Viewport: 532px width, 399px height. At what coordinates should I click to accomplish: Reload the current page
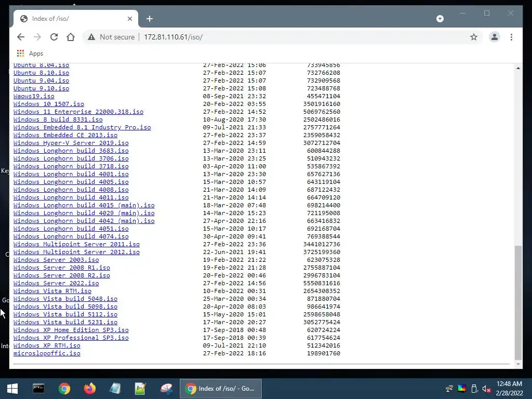[x=54, y=37]
